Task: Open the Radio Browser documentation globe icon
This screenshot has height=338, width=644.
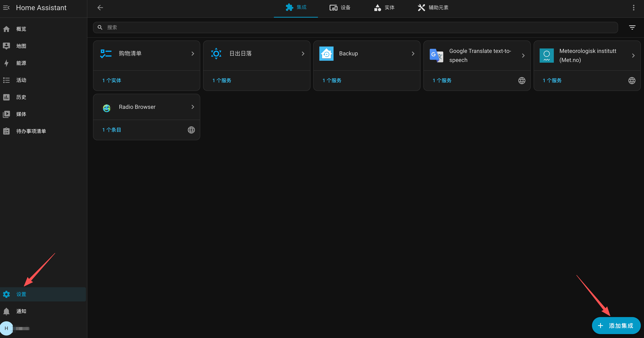Action: point(191,130)
